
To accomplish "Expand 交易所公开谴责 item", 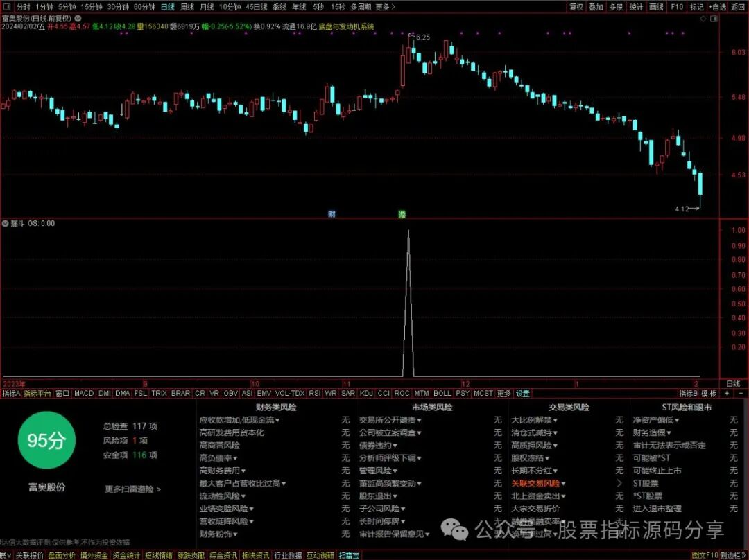I will coord(390,420).
